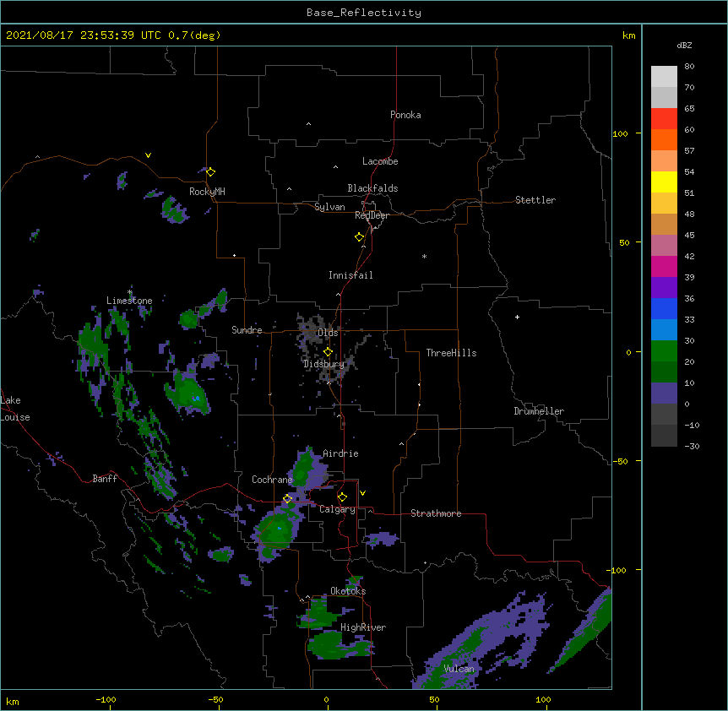The width and height of the screenshot is (728, 711).
Task: Click the yellow diamond marker near RockyMH
Action: point(210,172)
